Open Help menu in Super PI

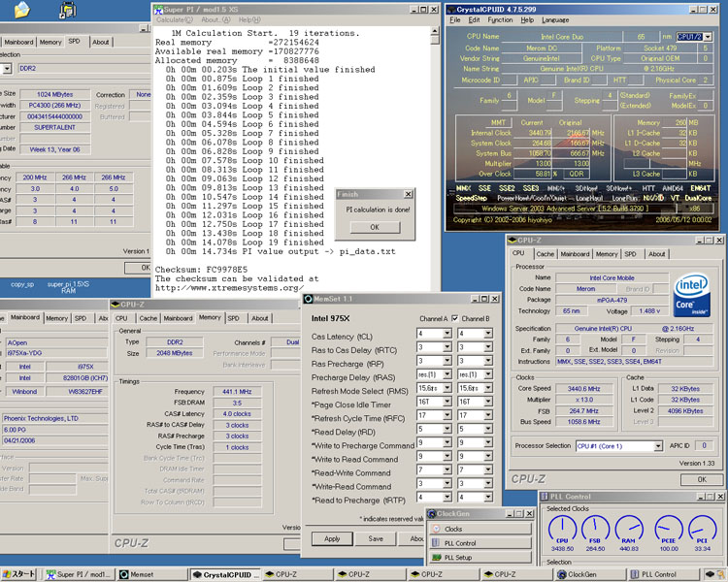(249, 20)
